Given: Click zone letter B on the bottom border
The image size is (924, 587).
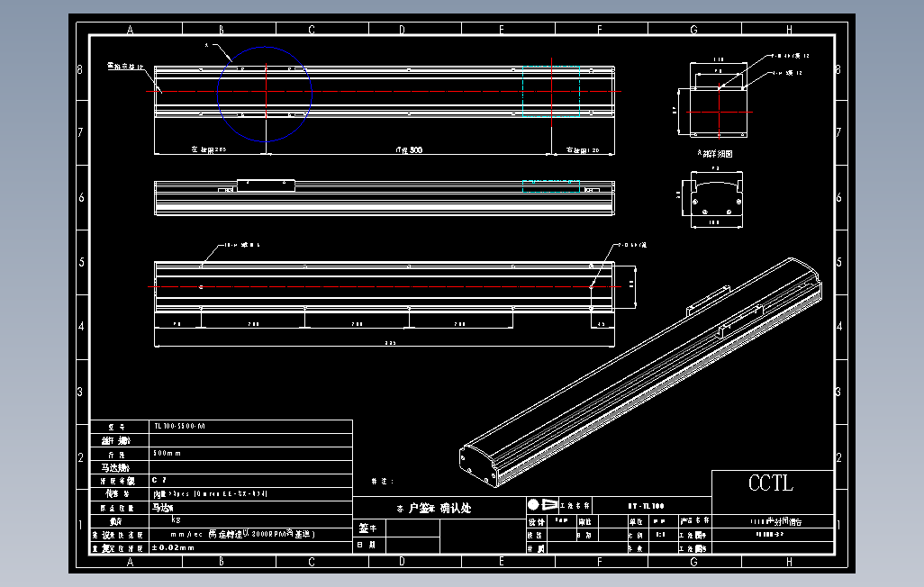Looking at the screenshot, I should tap(222, 562).
